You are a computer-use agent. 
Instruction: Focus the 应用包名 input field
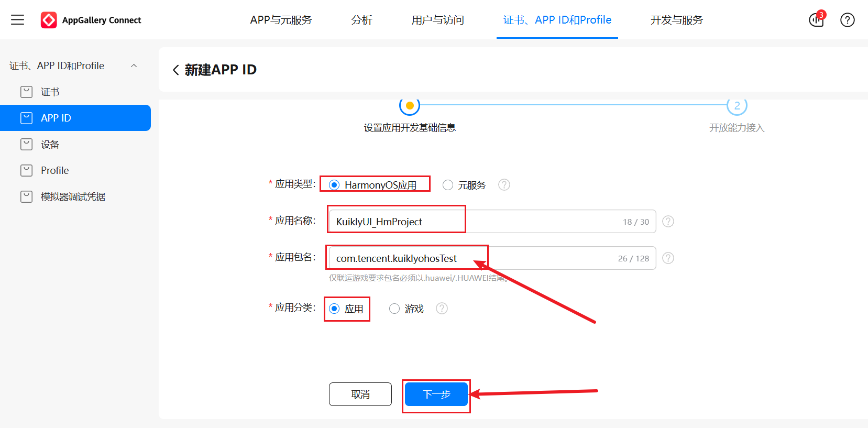point(492,258)
